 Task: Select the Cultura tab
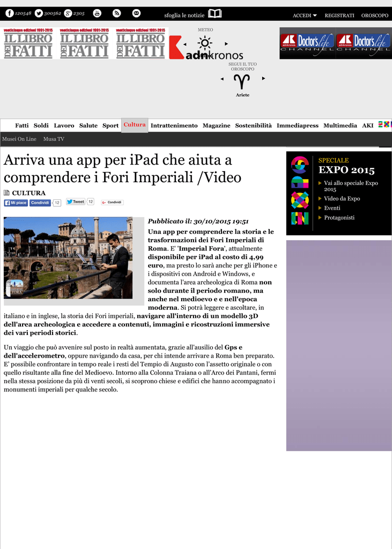click(x=135, y=125)
